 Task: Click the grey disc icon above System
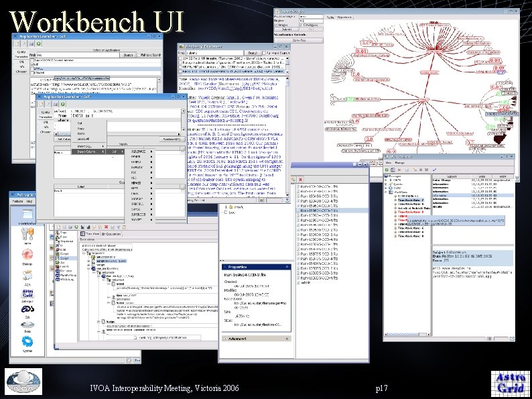27,325
